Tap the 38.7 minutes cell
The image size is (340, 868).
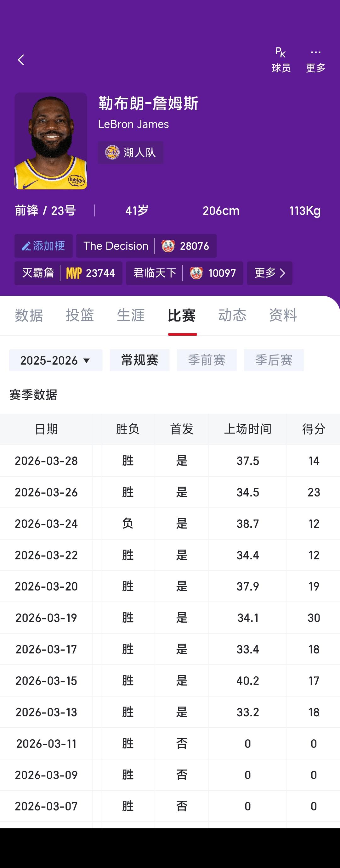(247, 524)
